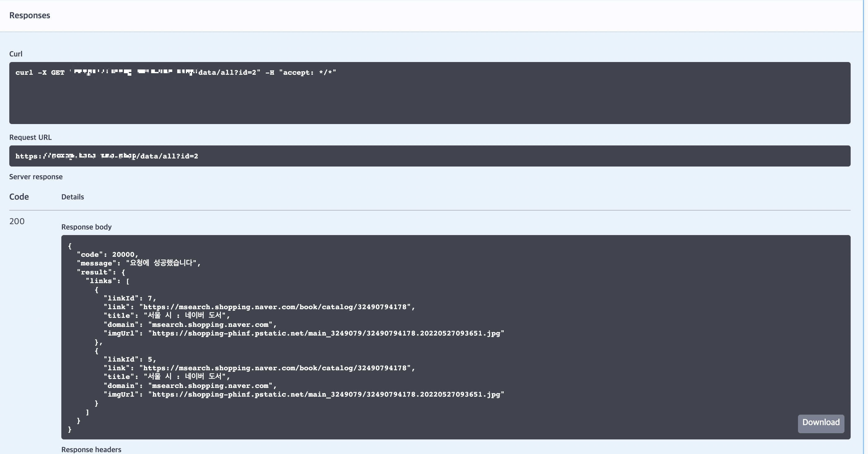Viewport: 868px width, 454px height.
Task: Click the "message" line in JSON
Action: (x=138, y=263)
